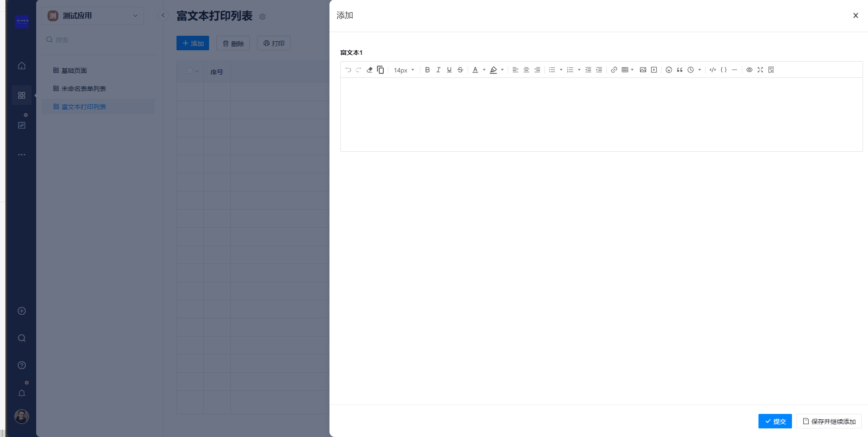Toggle bold formatting in editor toolbar

pyautogui.click(x=427, y=70)
